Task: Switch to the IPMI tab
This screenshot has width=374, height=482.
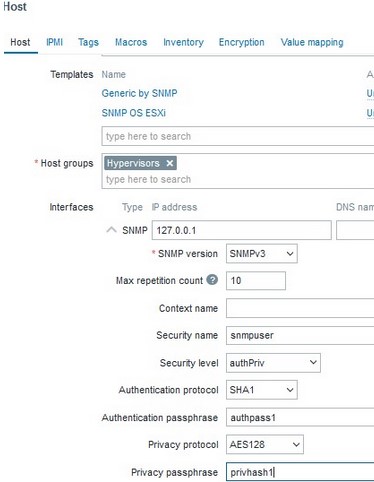Action: coord(54,42)
